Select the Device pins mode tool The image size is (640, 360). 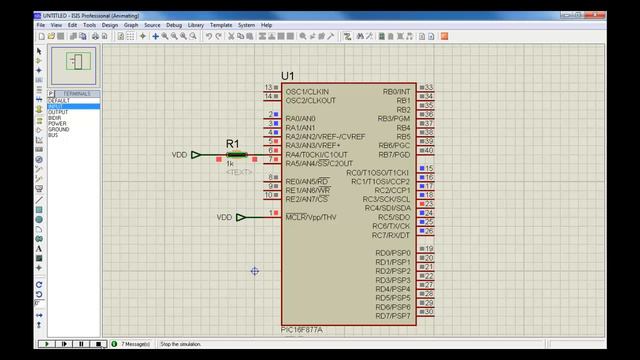pyautogui.click(x=39, y=131)
